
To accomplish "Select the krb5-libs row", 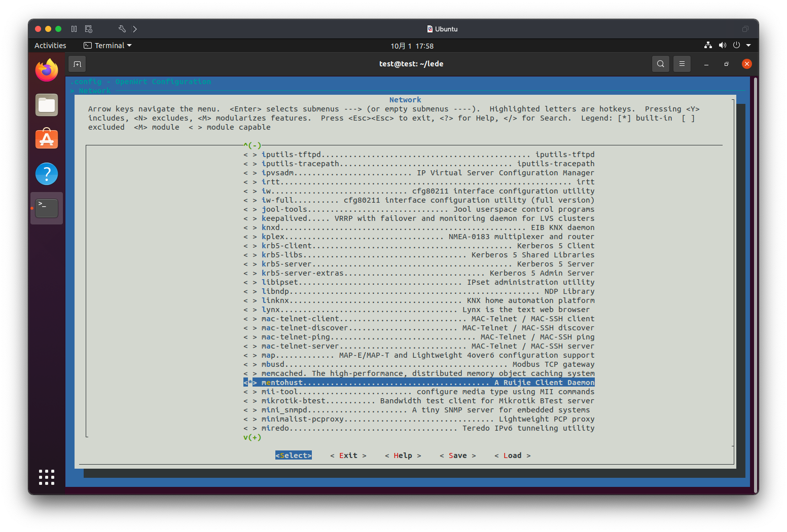I will pyautogui.click(x=419, y=255).
